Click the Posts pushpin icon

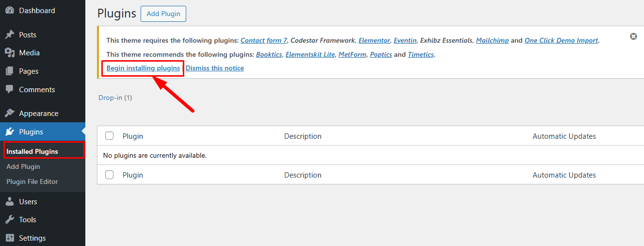9,34
